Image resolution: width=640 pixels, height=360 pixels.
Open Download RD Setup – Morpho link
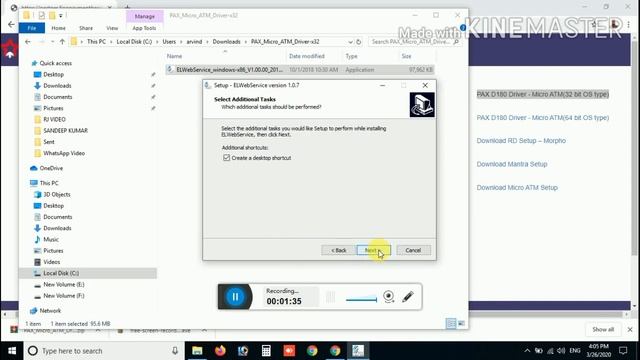pos(521,141)
